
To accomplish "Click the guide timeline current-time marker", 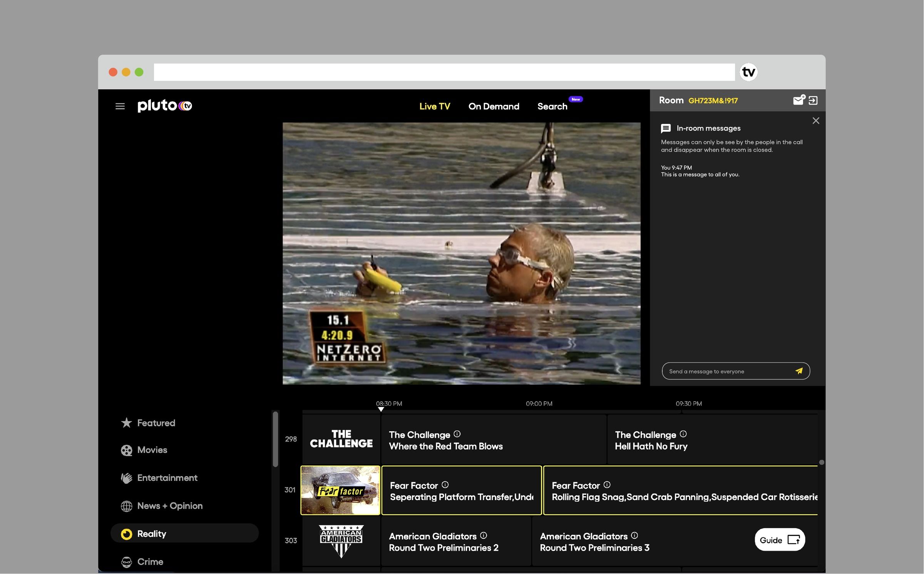I will [x=381, y=409].
